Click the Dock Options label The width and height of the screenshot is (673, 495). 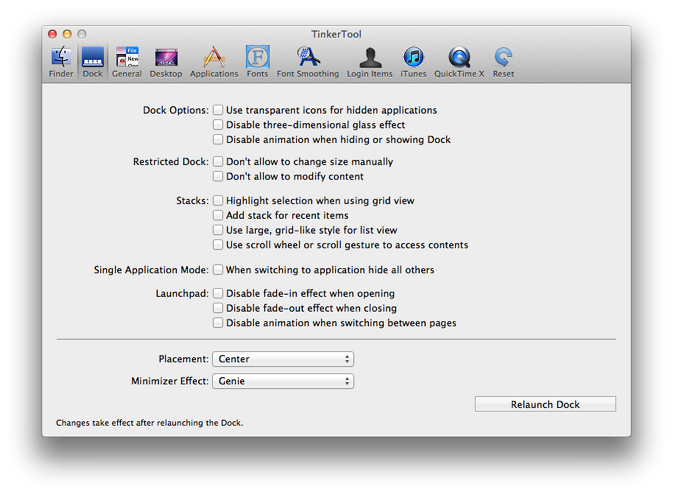click(176, 110)
